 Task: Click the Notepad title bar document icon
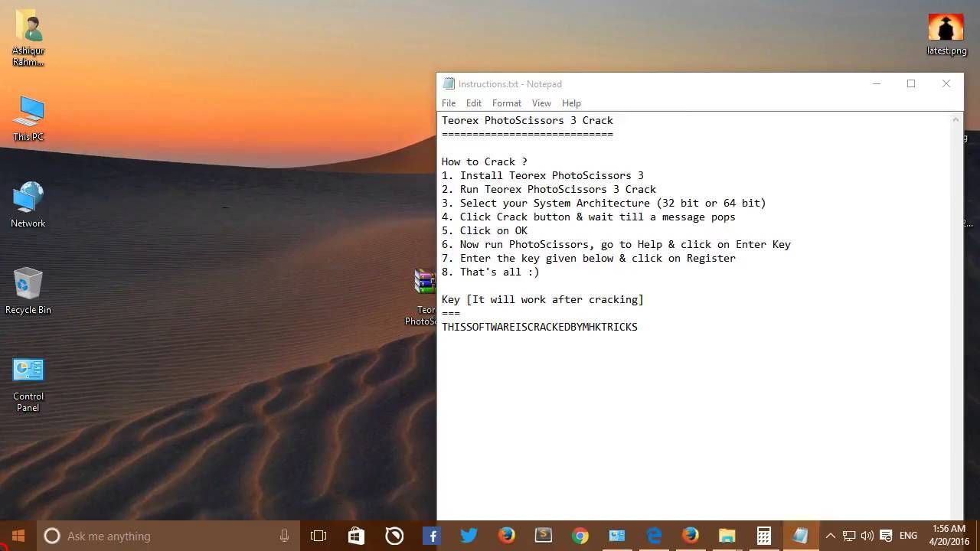pyautogui.click(x=449, y=84)
